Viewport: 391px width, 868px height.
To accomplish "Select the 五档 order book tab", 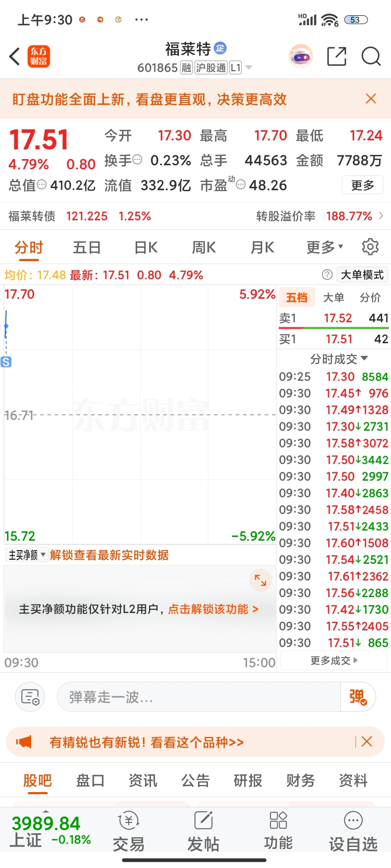I will [297, 298].
